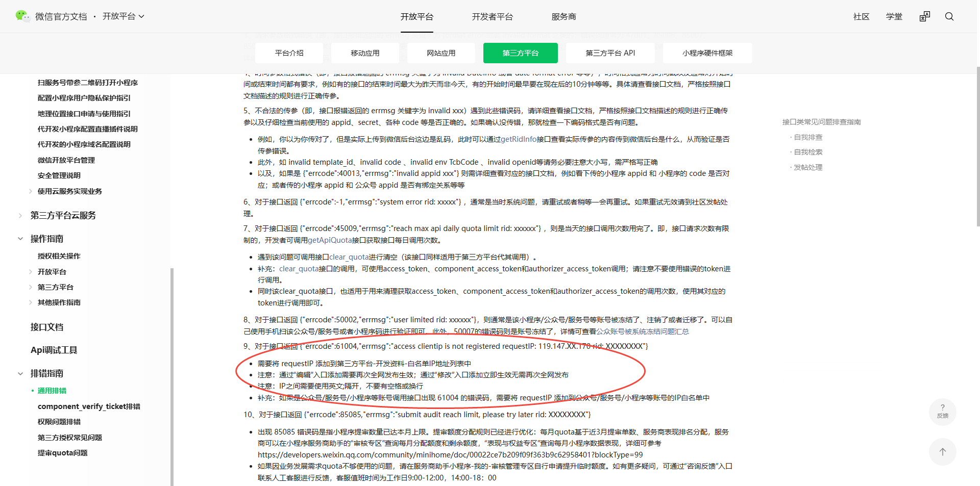980x486 pixels.
Task: Click the main page vertical scrollbar
Action: point(978,147)
